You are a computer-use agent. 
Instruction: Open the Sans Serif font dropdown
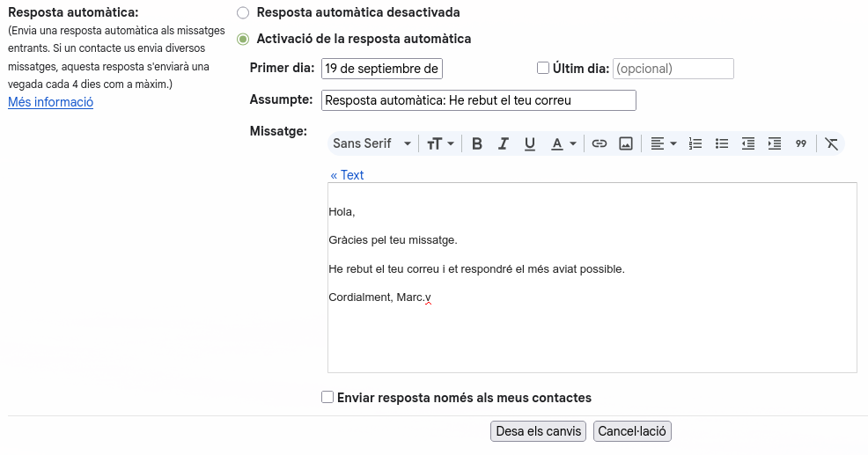[371, 143]
